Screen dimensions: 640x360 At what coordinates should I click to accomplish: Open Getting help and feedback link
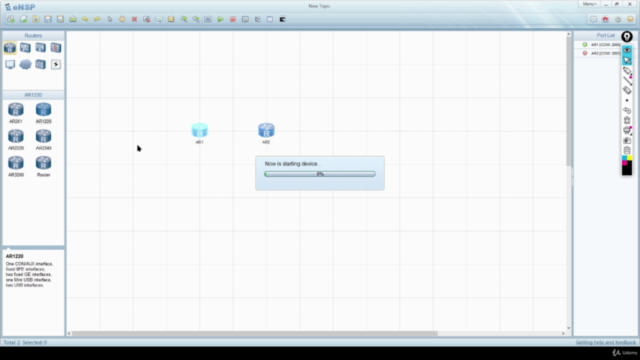coord(606,342)
